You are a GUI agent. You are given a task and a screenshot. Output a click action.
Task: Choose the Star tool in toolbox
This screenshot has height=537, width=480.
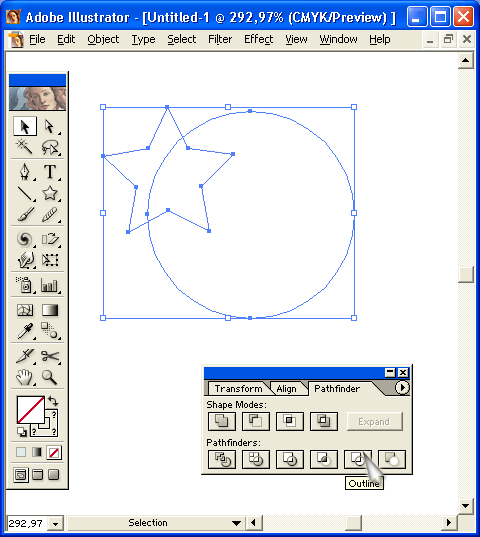coord(50,193)
